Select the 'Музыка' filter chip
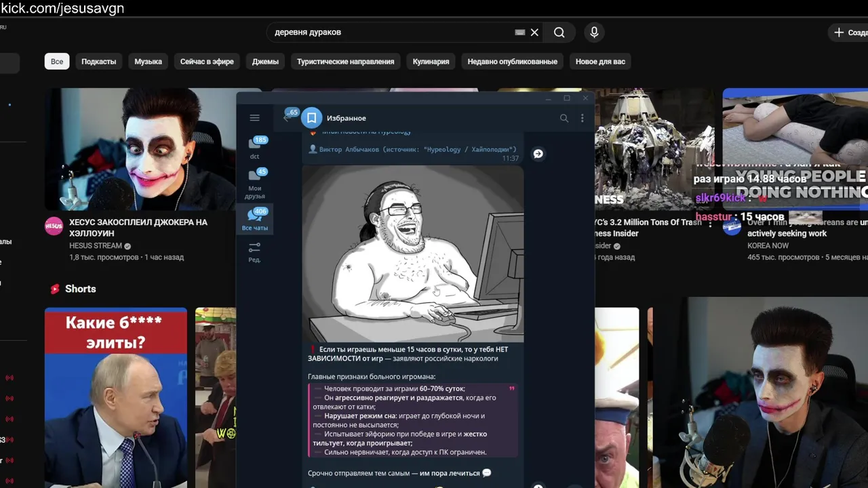Screen dimensions: 868x488 (x=148, y=61)
